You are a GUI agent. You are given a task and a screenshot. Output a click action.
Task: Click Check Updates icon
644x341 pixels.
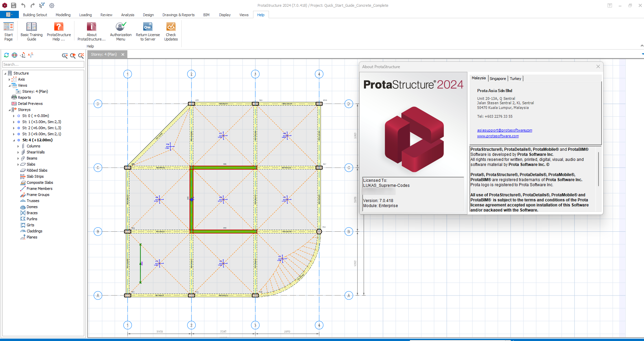pyautogui.click(x=171, y=31)
